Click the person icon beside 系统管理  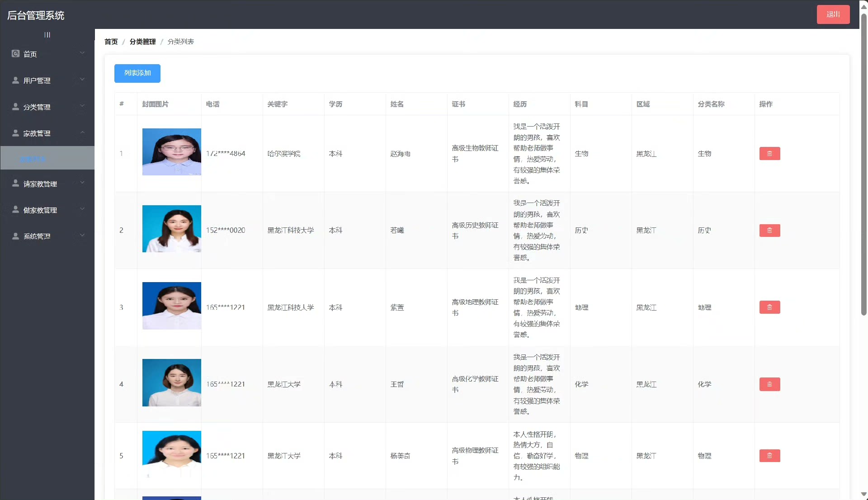tap(15, 236)
